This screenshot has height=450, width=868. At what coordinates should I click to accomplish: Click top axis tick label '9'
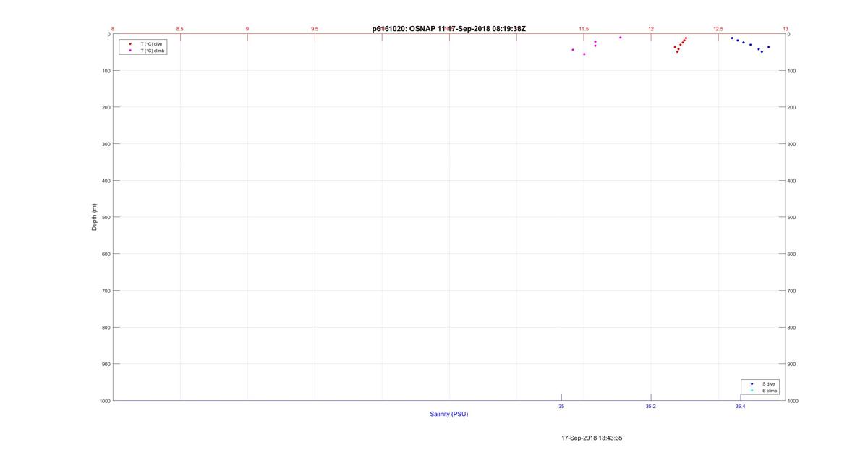(247, 29)
